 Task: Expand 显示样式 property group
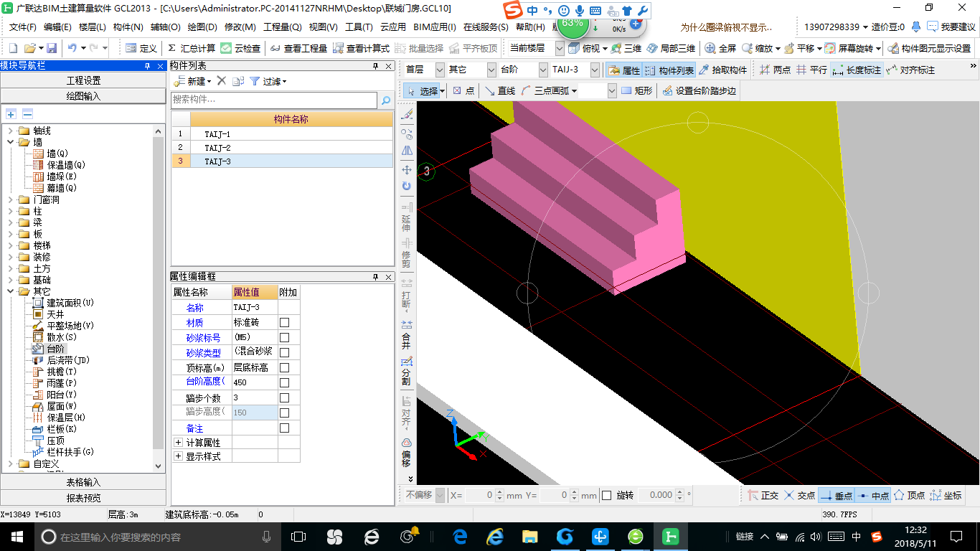179,456
